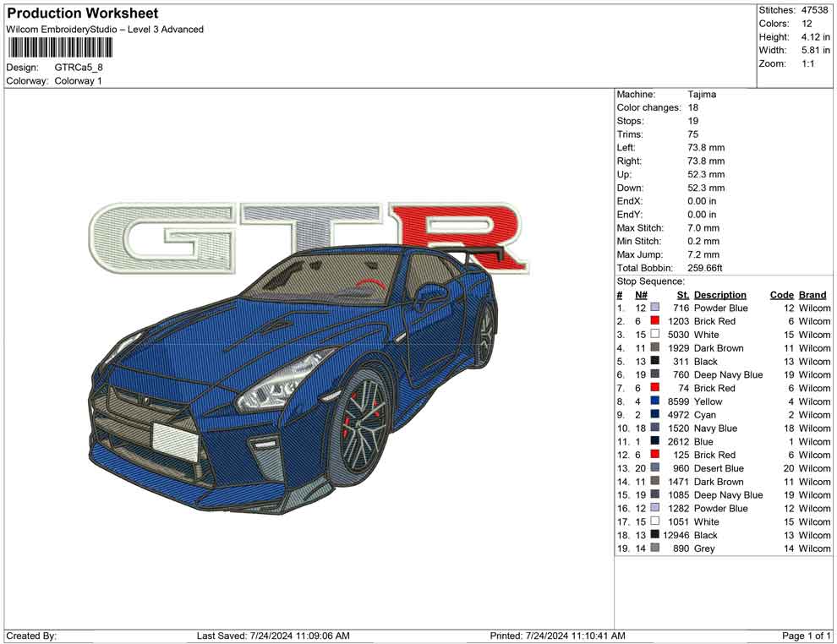Click the Deep Navy Blue chip at stop 6
Viewport: 837px width, 644px height.
pyautogui.click(x=655, y=374)
